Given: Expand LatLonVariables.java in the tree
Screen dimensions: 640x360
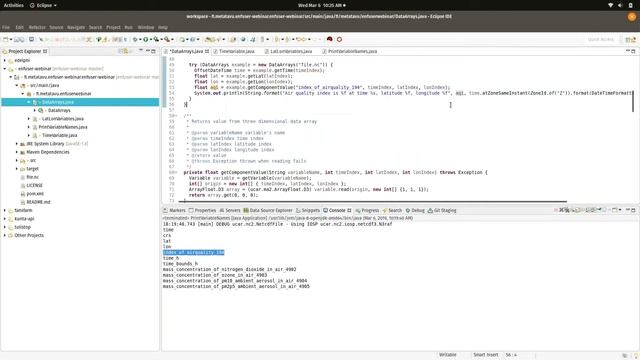Looking at the screenshot, I should pos(29,119).
